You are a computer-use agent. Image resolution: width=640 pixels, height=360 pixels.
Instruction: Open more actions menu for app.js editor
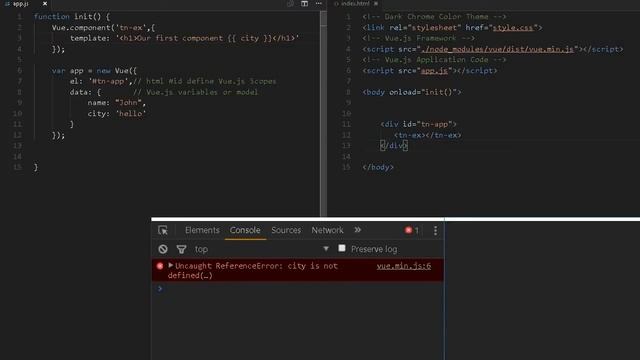pos(318,4)
